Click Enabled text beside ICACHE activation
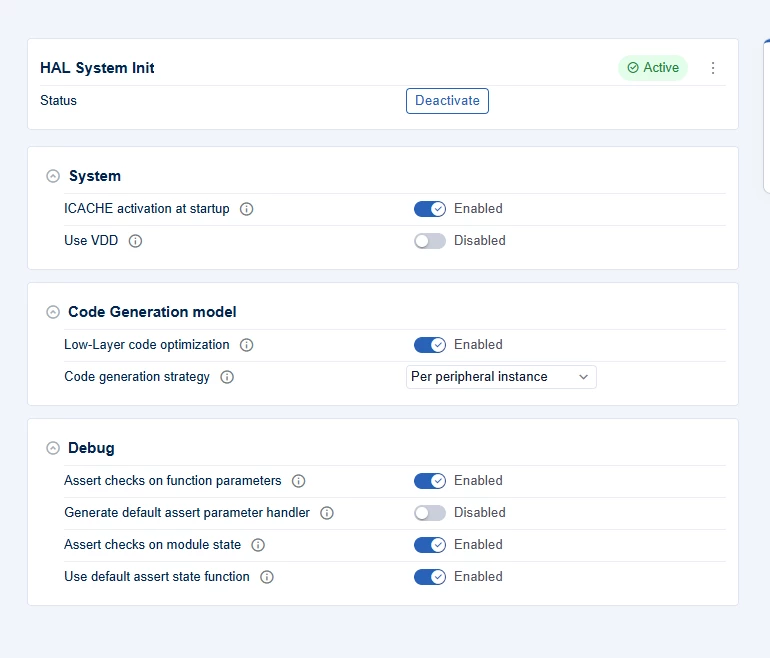770x658 pixels. click(x=478, y=209)
